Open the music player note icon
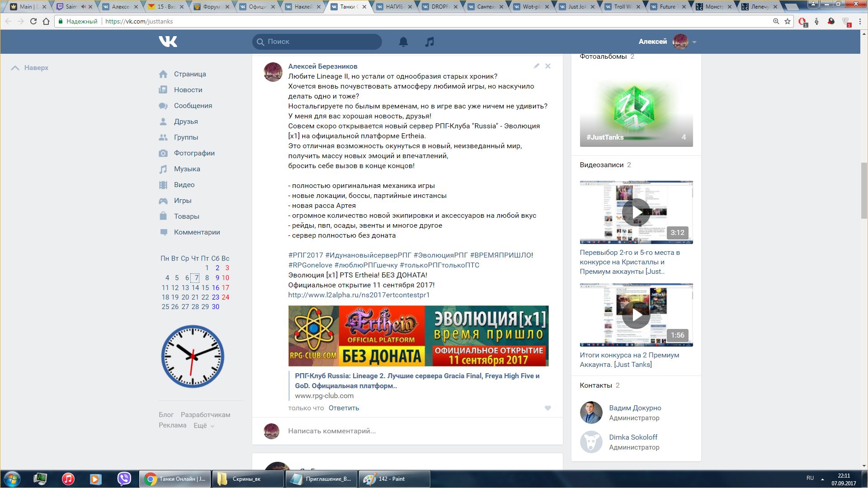 429,42
